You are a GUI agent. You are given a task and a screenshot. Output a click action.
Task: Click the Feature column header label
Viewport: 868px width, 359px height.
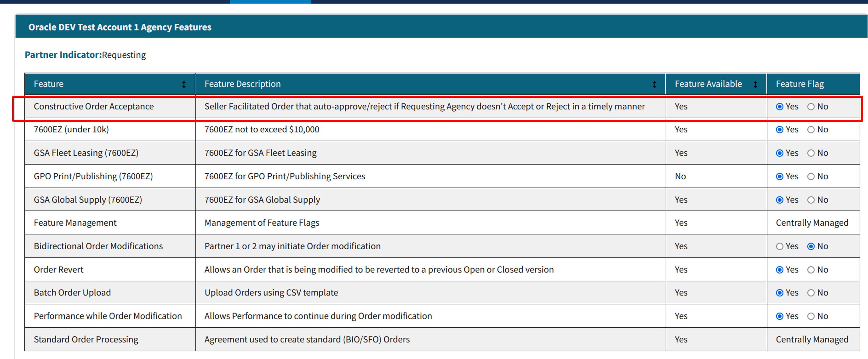(x=48, y=84)
